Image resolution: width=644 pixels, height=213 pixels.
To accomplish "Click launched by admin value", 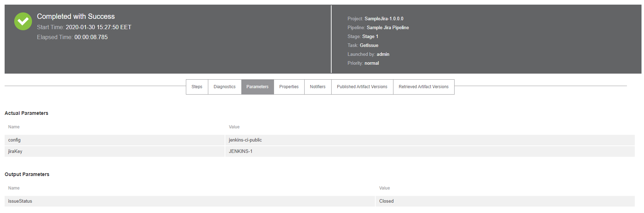I will [383, 54].
